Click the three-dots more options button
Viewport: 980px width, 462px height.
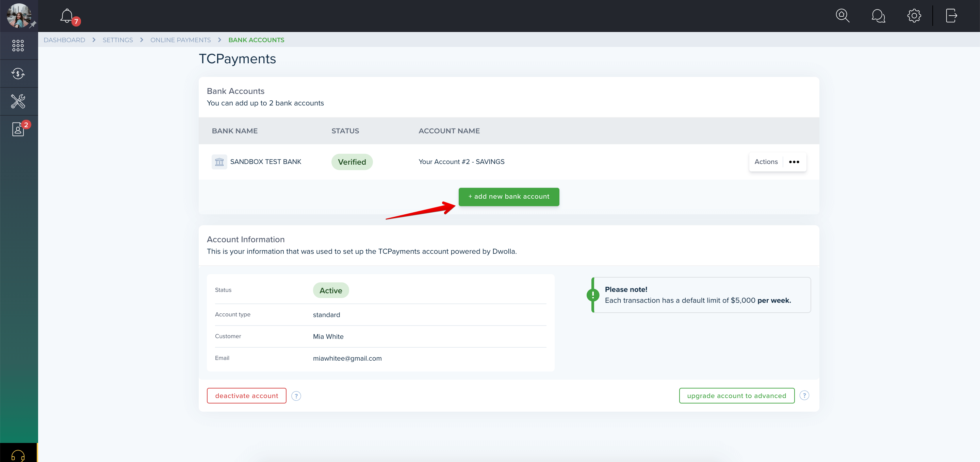pos(794,162)
